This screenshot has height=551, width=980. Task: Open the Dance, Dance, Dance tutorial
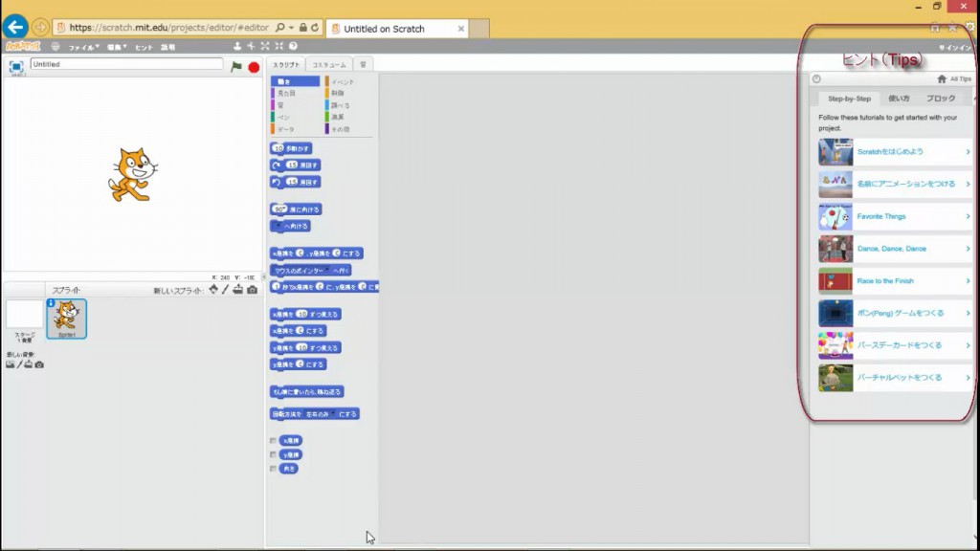[895, 249]
